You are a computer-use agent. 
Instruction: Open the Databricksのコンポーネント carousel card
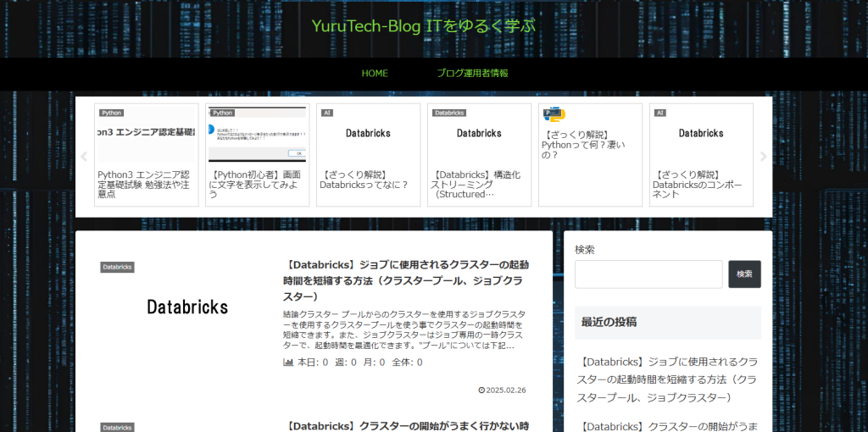tap(701, 155)
